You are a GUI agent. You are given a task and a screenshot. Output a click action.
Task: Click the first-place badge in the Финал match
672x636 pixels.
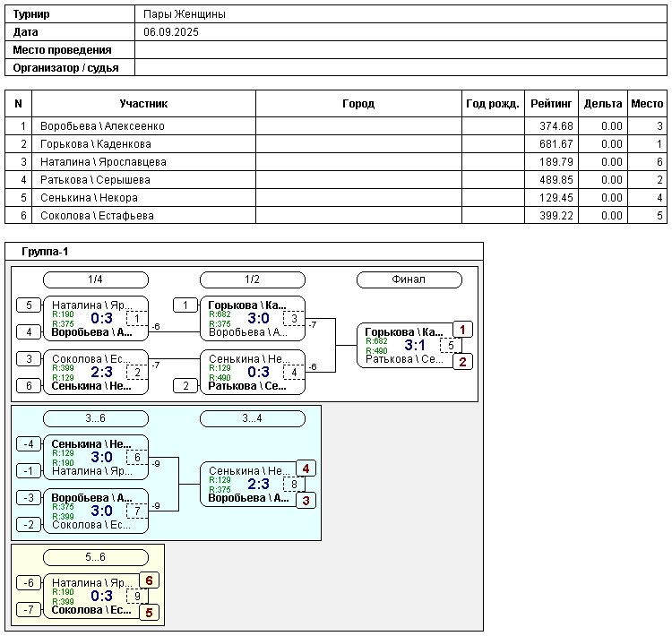[463, 330]
